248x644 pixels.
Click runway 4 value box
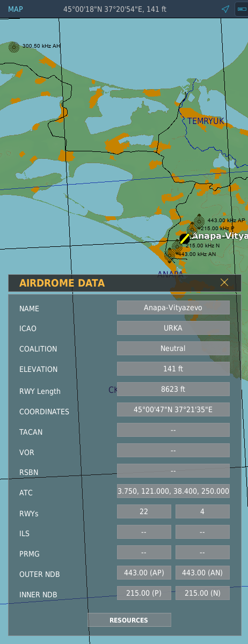coord(202,511)
